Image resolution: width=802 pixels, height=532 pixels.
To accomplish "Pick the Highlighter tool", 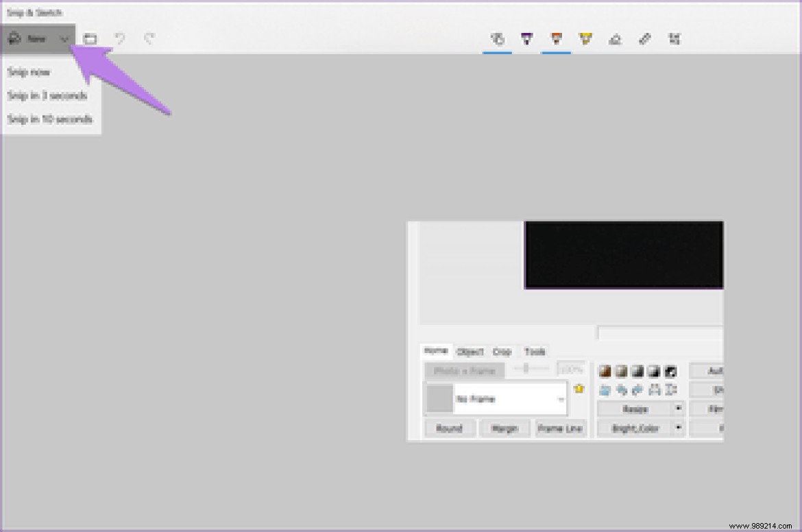I will point(585,39).
